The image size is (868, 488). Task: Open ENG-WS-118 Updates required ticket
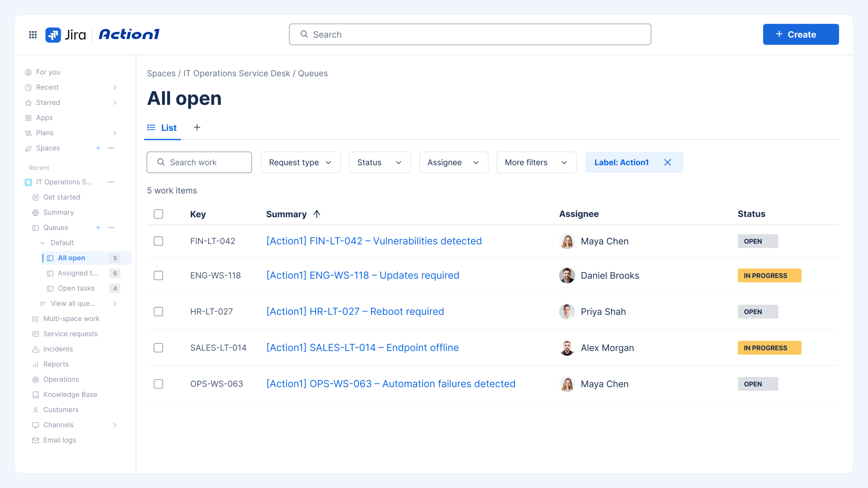[363, 276]
